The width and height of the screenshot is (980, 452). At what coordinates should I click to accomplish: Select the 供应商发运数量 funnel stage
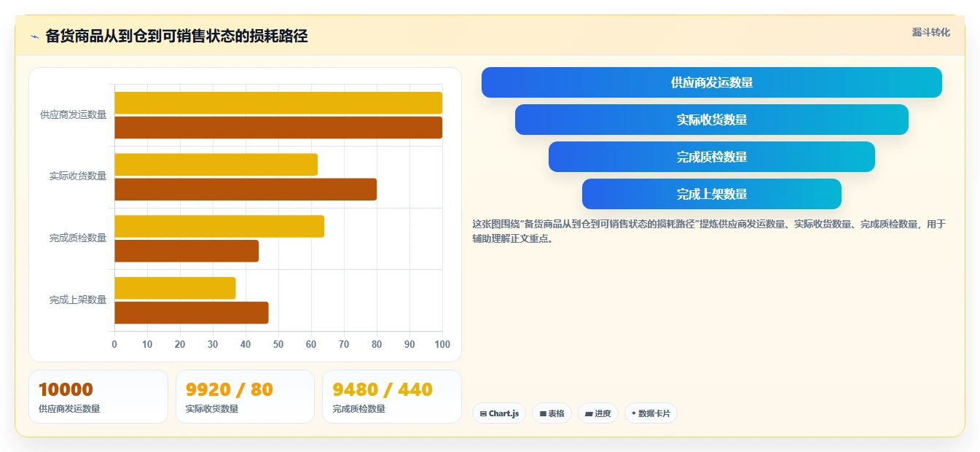coord(711,82)
